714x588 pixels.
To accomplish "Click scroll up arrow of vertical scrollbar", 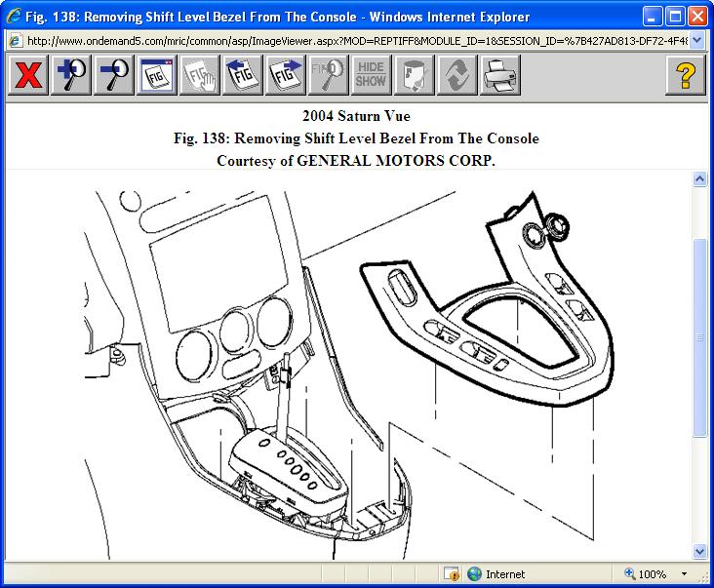I will point(700,178).
